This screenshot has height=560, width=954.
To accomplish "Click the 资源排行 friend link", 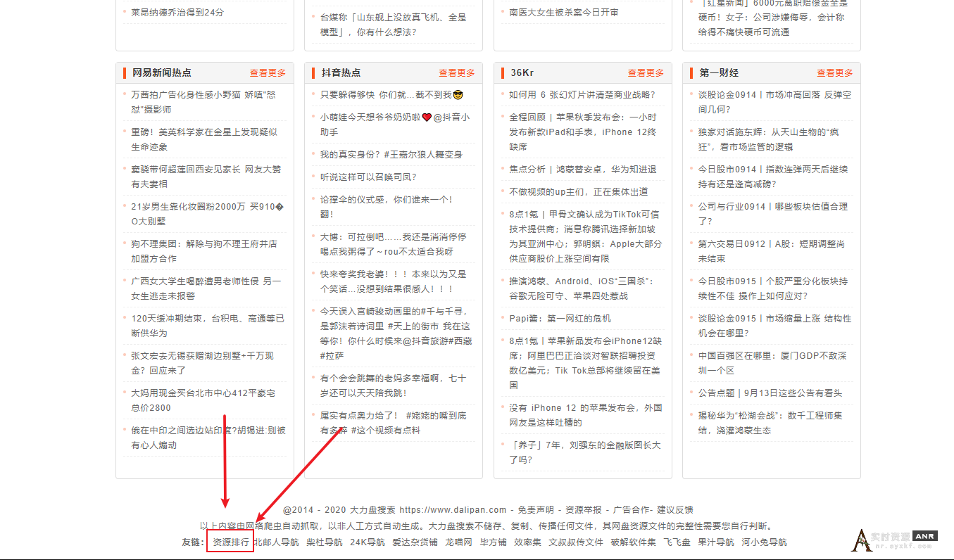I will click(x=231, y=542).
